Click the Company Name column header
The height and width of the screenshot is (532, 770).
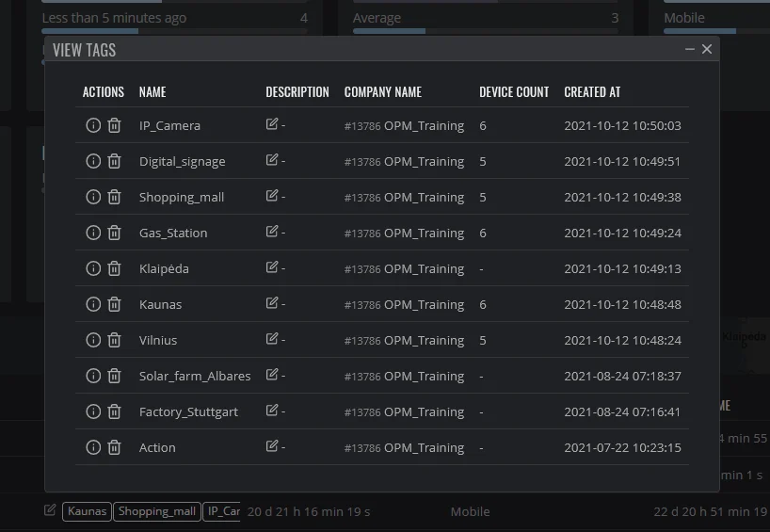point(382,92)
